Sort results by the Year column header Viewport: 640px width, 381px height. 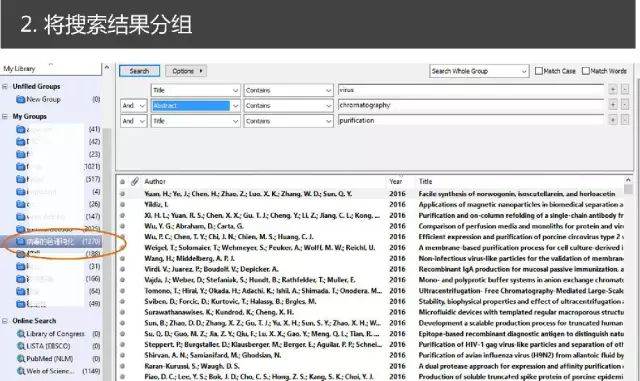(396, 181)
